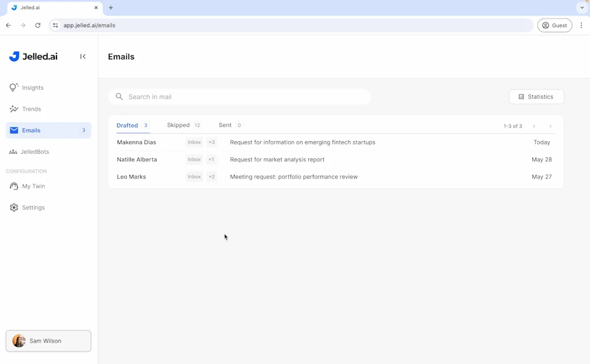This screenshot has width=590, height=364.
Task: Expand Chrome's browser options menu
Action: pyautogui.click(x=581, y=25)
